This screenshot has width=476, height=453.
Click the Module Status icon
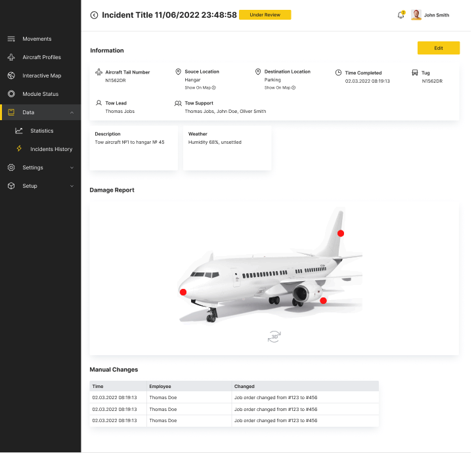[11, 94]
